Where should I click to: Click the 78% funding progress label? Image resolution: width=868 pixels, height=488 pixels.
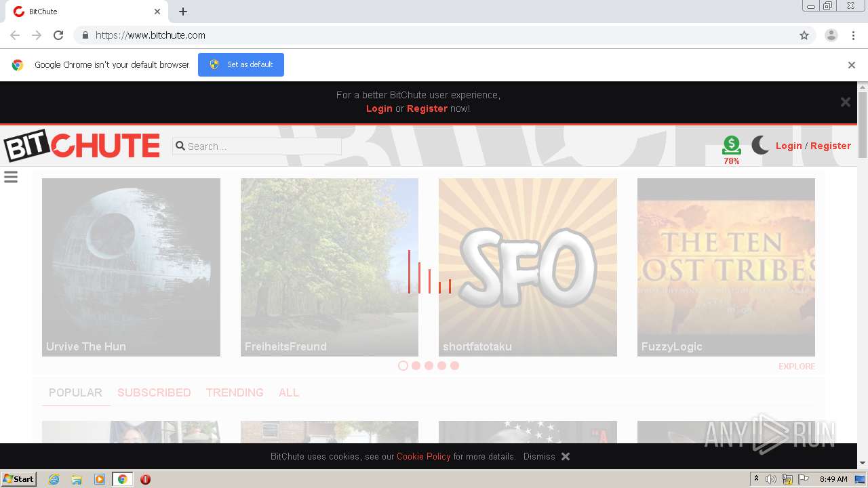point(732,161)
